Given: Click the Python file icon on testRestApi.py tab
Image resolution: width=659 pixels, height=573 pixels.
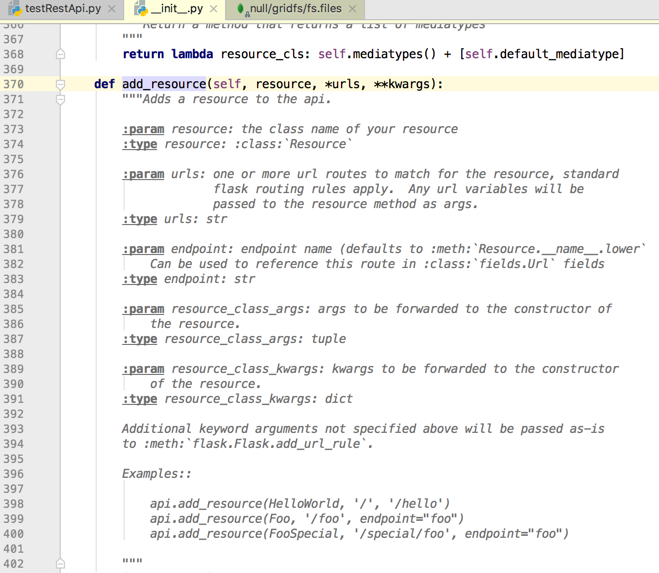Looking at the screenshot, I should 14,9.
